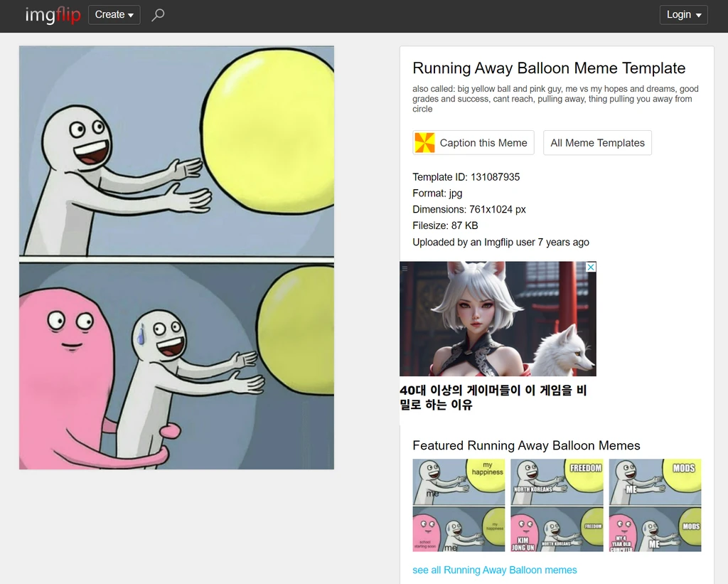Click the pinwheel icon beside Caption this Meme
The height and width of the screenshot is (584, 728).
point(424,143)
